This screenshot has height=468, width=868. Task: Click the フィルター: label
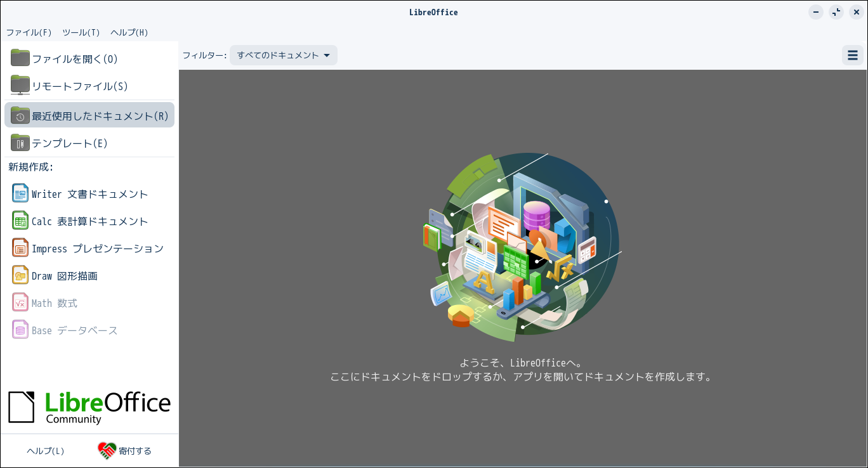pyautogui.click(x=204, y=55)
